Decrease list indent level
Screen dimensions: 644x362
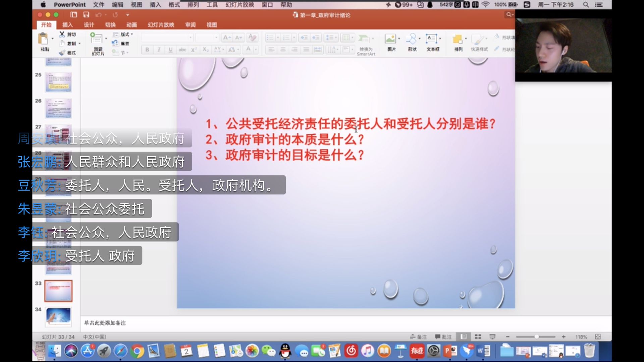304,38
